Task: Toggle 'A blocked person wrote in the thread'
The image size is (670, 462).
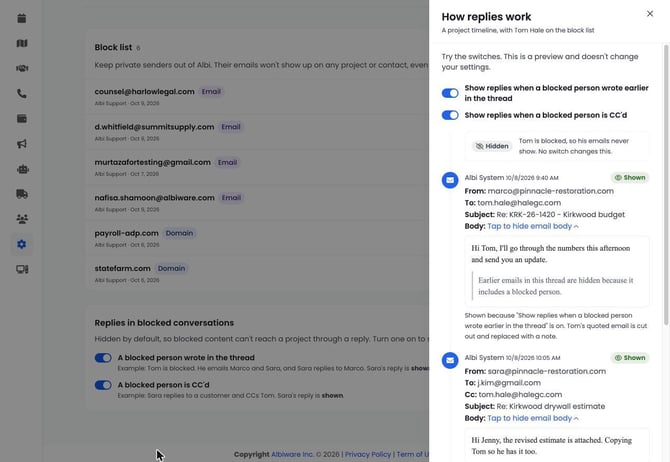Action: [103, 358]
